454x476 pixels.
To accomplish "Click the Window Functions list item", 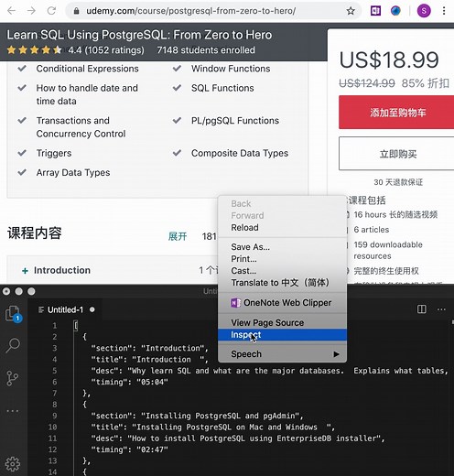I will 231,69.
